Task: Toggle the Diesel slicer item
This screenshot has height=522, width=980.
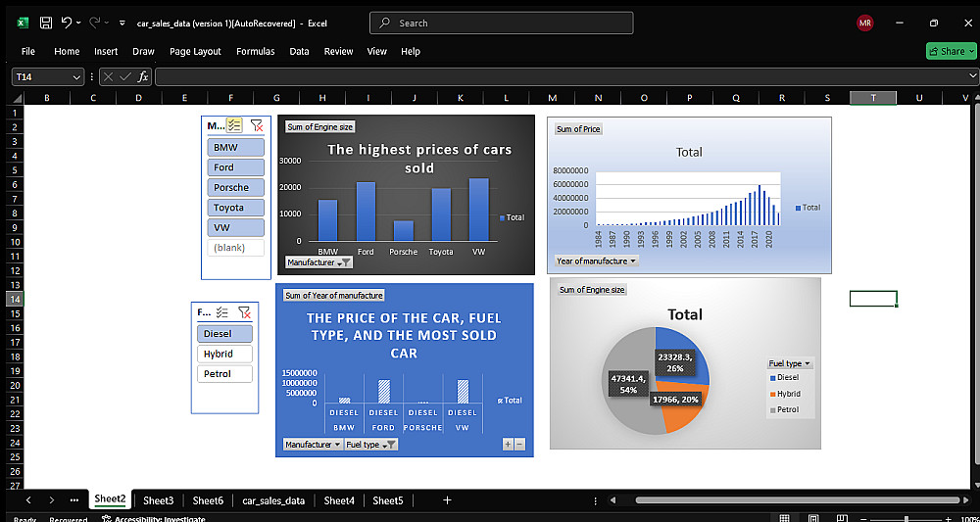Action: tap(224, 333)
